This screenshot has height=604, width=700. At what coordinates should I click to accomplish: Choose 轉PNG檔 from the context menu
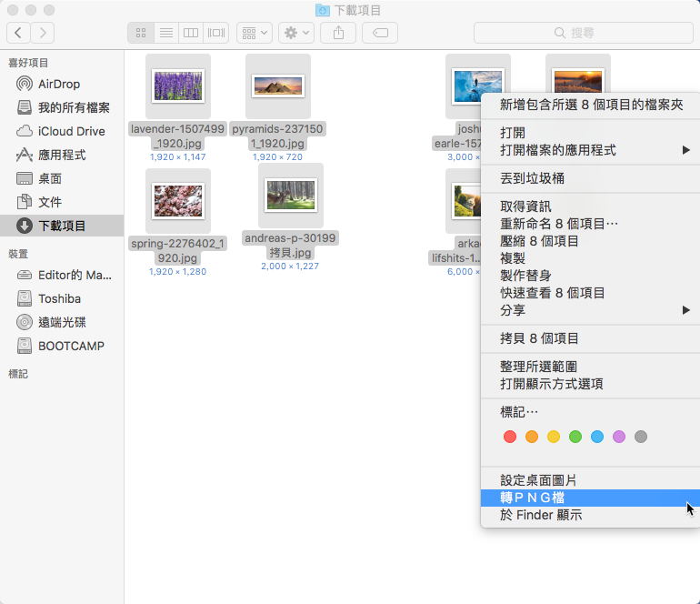pyautogui.click(x=533, y=498)
